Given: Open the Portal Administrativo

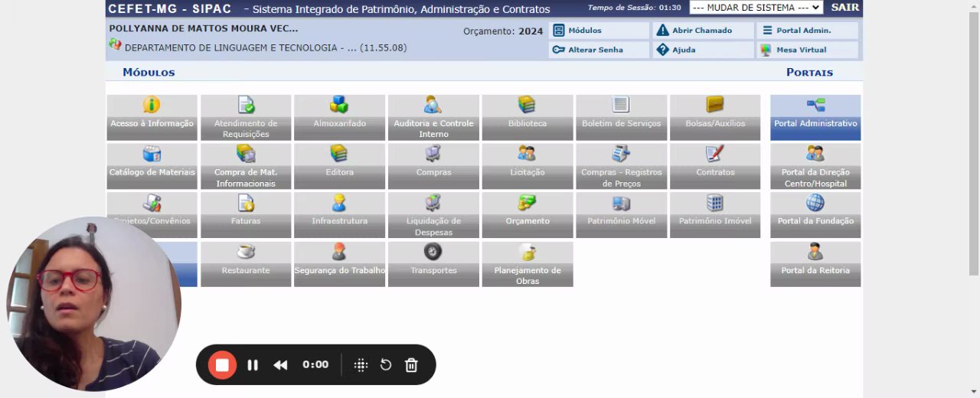Looking at the screenshot, I should [815, 117].
